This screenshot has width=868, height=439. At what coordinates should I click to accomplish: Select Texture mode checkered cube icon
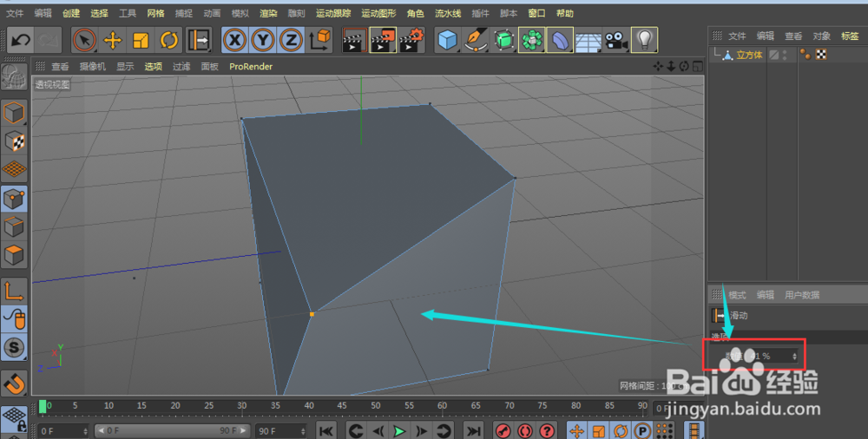point(14,141)
